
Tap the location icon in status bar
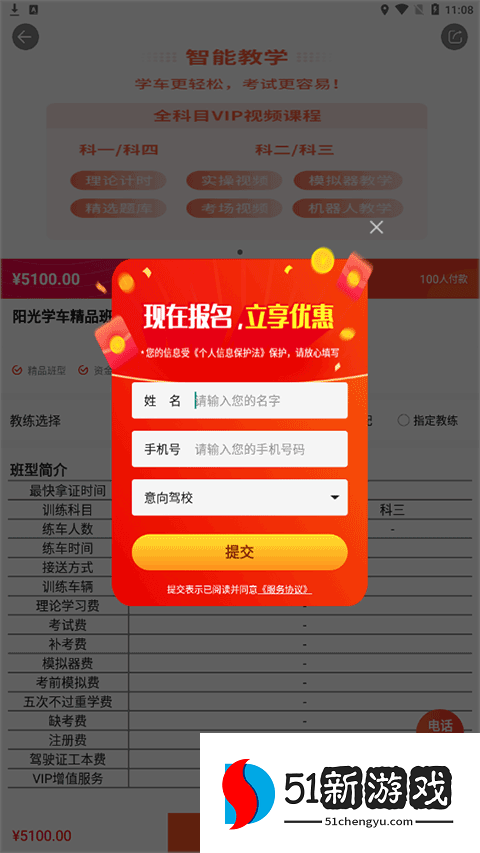click(x=385, y=9)
